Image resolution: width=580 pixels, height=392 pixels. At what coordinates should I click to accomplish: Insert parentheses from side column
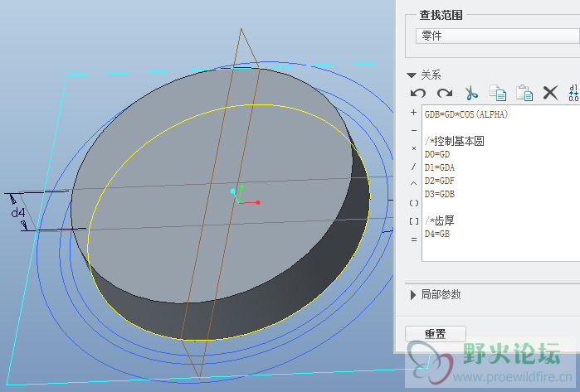coord(414,202)
